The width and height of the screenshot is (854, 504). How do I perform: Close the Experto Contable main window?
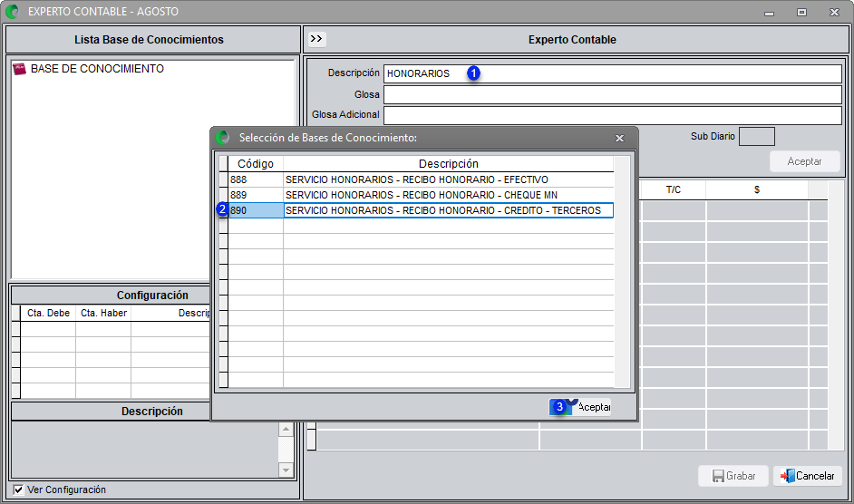834,12
